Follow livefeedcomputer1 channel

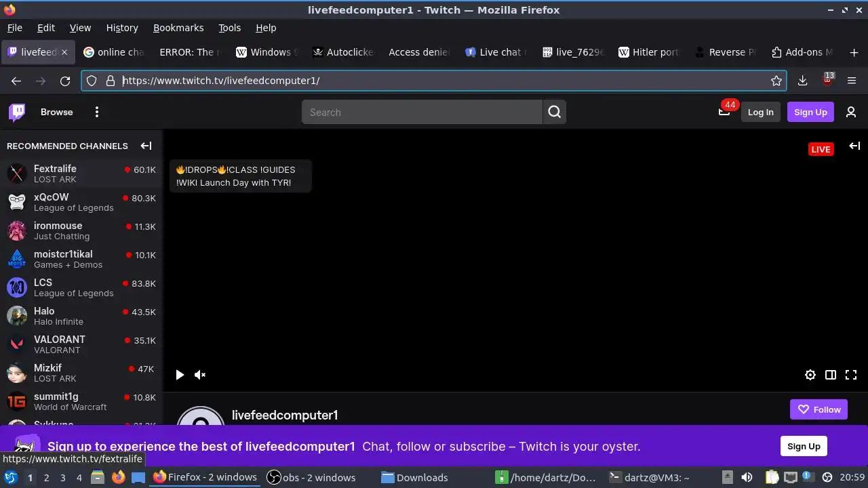[x=818, y=409]
